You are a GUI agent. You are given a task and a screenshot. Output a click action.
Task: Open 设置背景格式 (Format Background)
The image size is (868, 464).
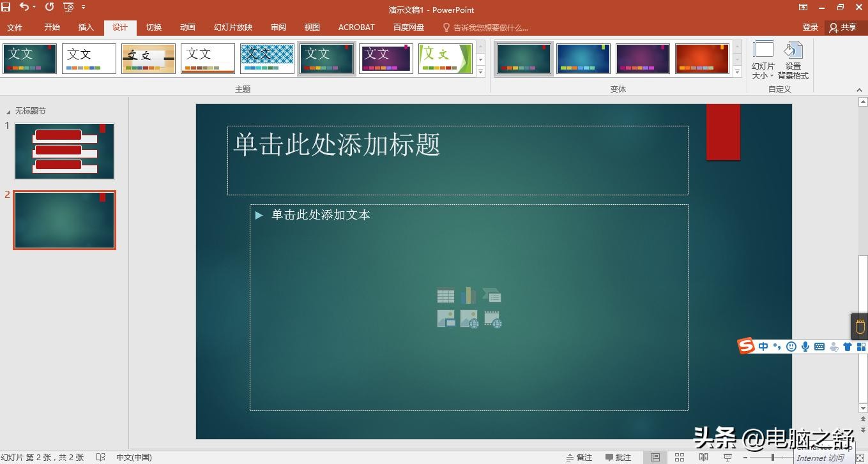(793, 62)
